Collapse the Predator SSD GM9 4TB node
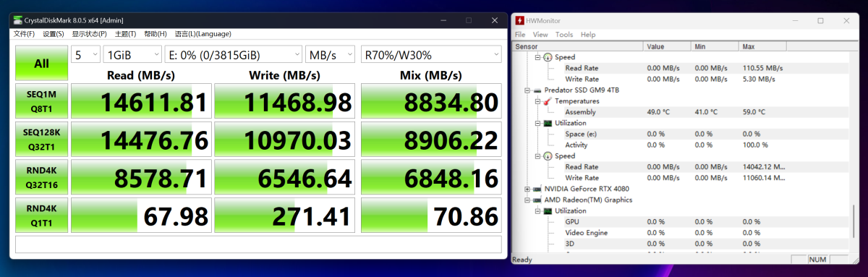Viewport: 868px width, 277px height. [527, 90]
